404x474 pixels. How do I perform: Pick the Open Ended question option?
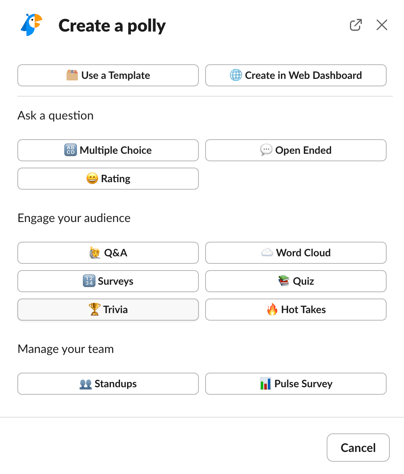click(x=296, y=150)
